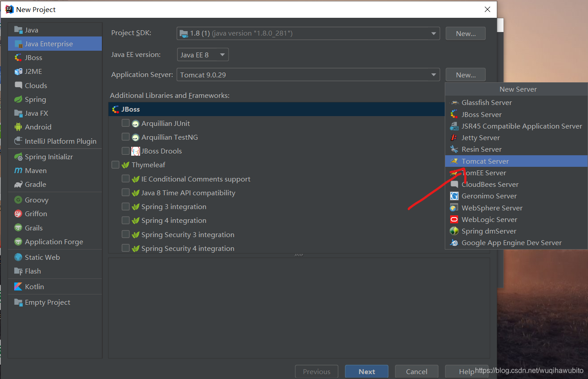Click the Griffon icon in sidebar
The width and height of the screenshot is (588, 379).
click(x=18, y=214)
